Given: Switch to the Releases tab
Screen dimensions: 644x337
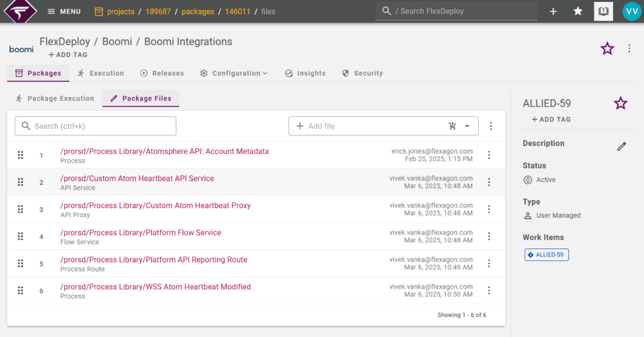Looking at the screenshot, I should pos(162,73).
